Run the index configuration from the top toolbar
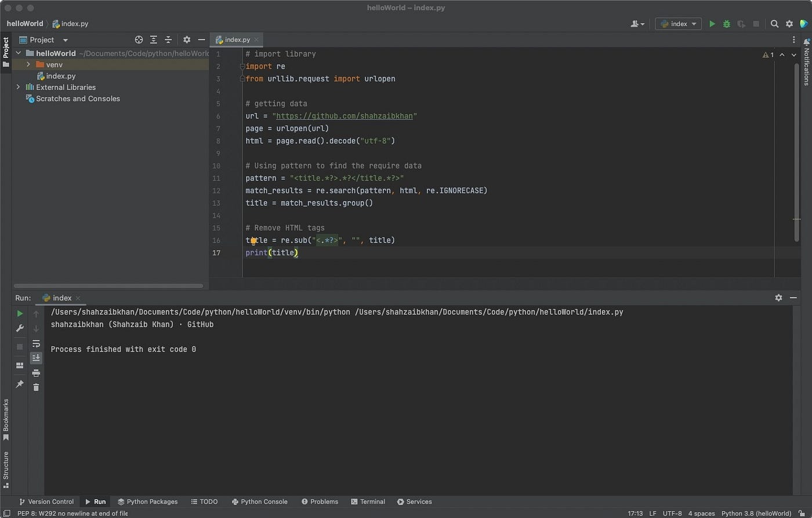Viewport: 812px width, 518px height. pos(712,24)
